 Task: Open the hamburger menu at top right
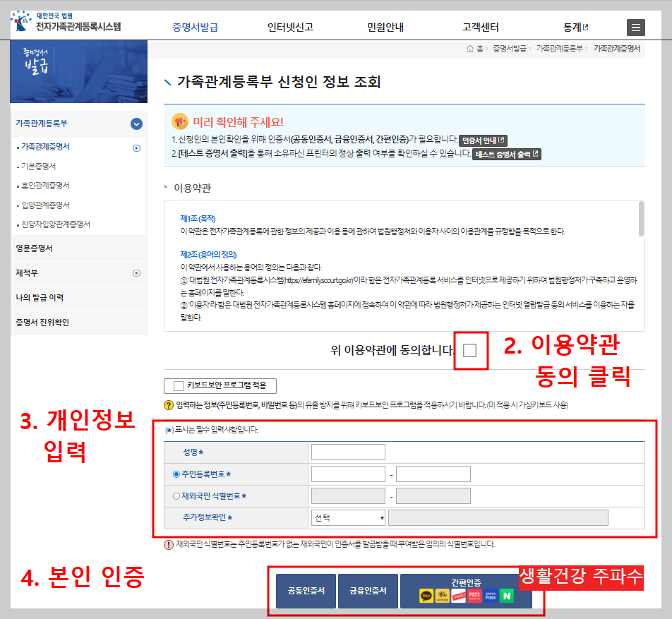635,28
